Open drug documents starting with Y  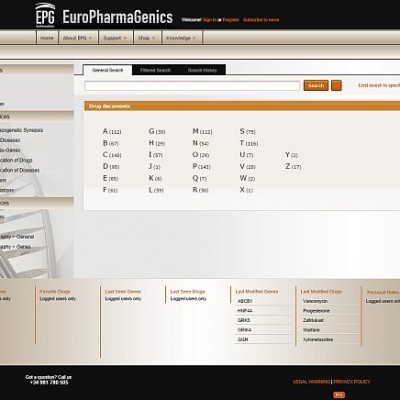(291, 155)
